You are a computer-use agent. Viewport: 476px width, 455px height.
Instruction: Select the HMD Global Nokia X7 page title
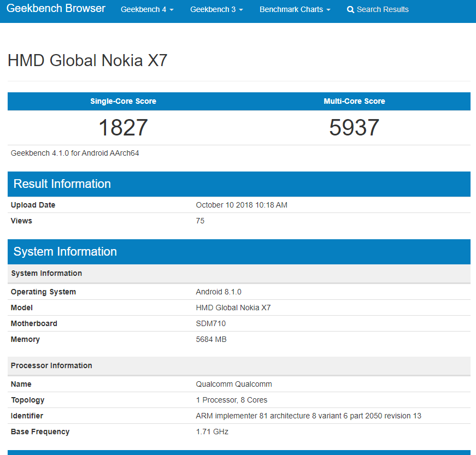point(87,61)
